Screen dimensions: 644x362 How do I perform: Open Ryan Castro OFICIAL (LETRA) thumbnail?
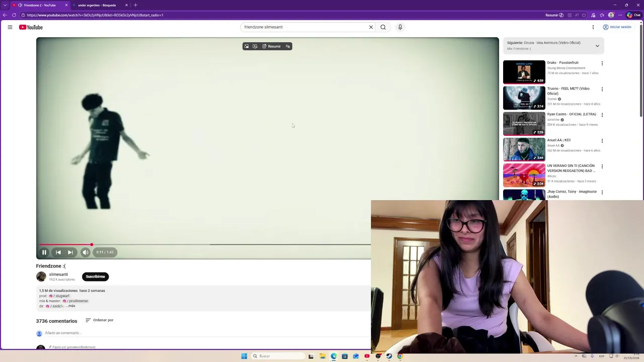[x=524, y=124]
